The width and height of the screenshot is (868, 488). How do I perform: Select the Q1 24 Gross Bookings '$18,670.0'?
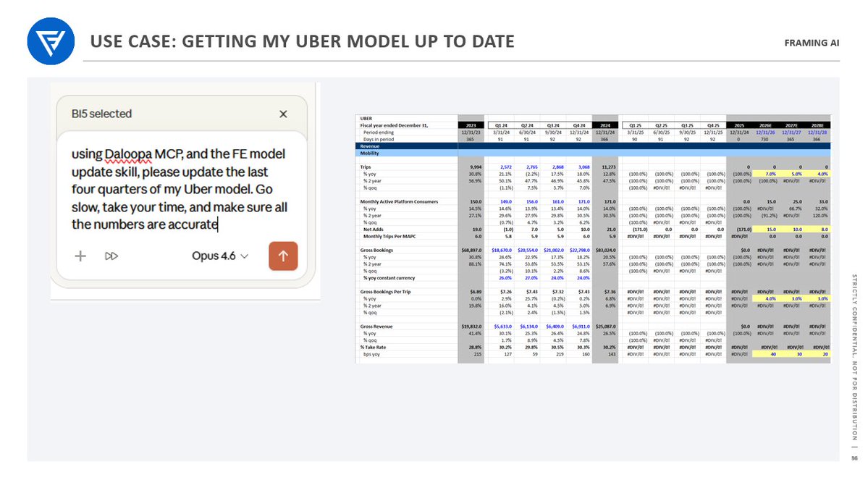pos(502,250)
